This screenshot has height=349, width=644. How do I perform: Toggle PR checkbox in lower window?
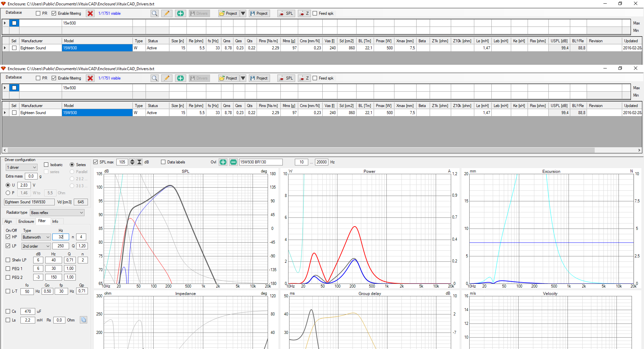[x=38, y=78]
